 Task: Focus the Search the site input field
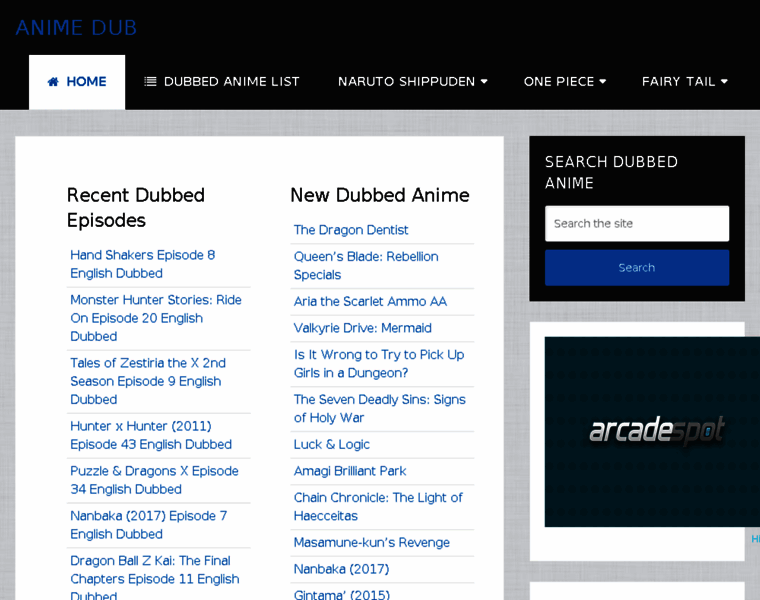tap(637, 223)
